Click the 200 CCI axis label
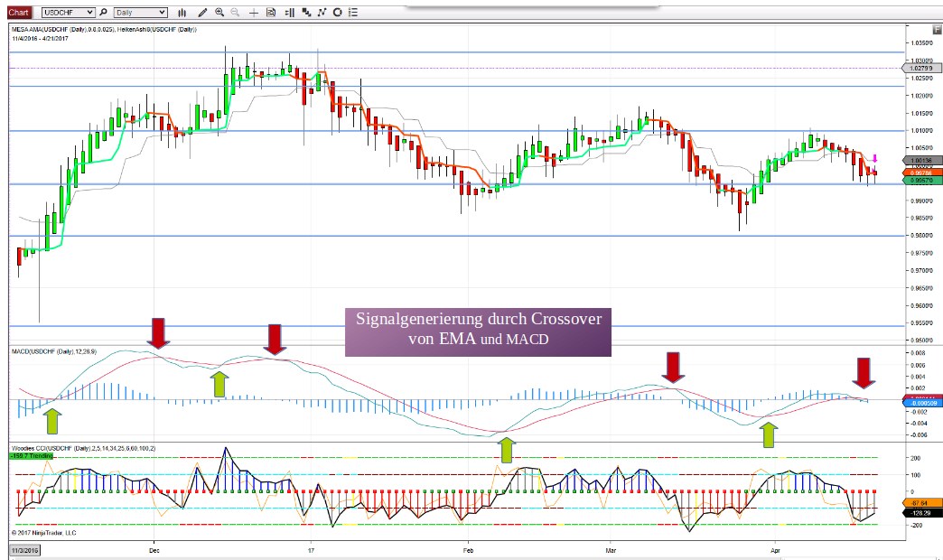The width and height of the screenshot is (943, 560). [x=915, y=458]
